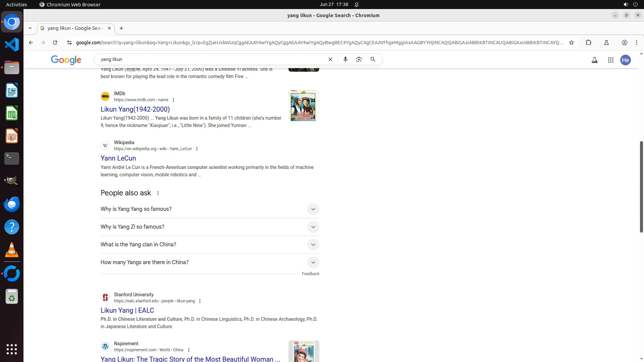644x362 pixels.
Task: Open the "Yann LeCun" Wikipedia link
Action: 118,158
